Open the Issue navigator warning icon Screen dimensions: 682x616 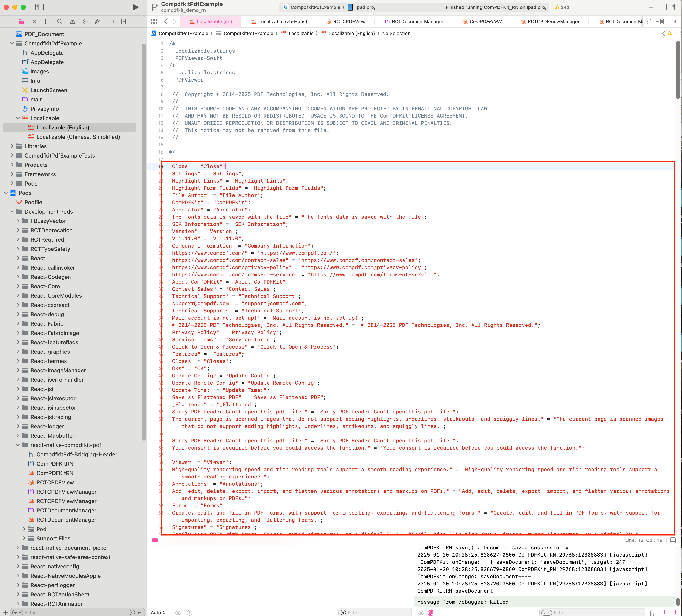click(72, 21)
